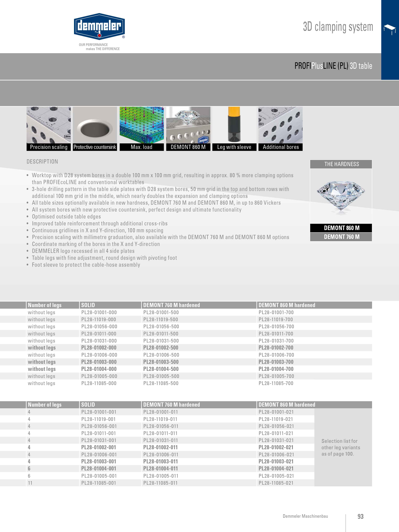Screen dimensions: 399x532
Task: Click the first table's SOLID column header
Action: (x=110, y=305)
